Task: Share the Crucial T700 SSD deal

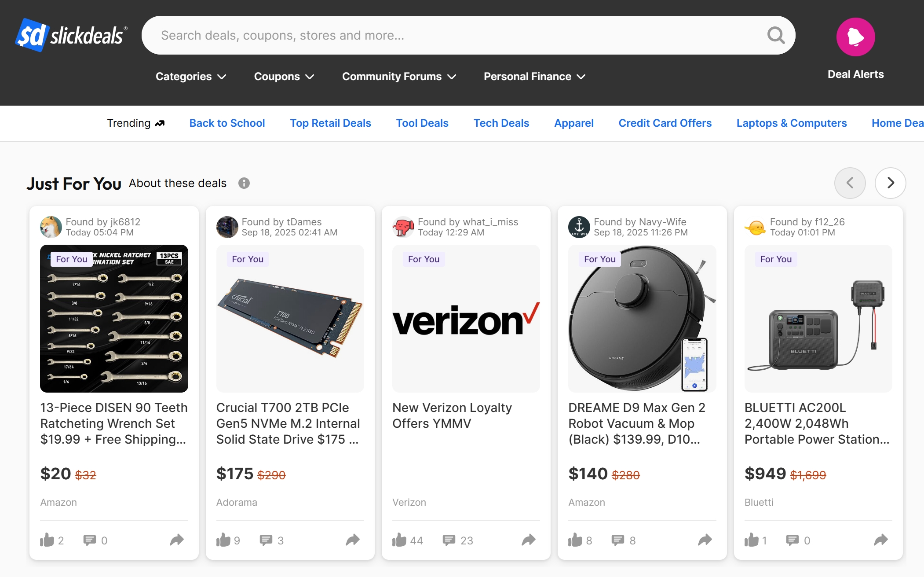Action: click(353, 540)
